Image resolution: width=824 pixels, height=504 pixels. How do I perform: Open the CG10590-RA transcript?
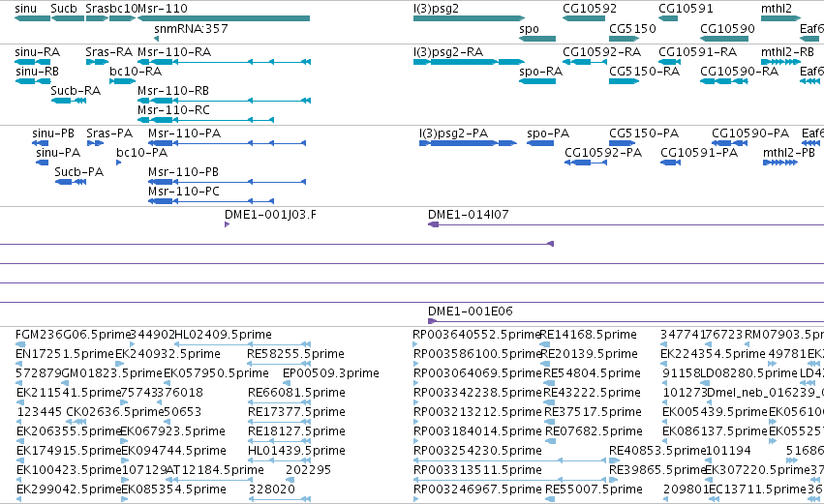724,81
